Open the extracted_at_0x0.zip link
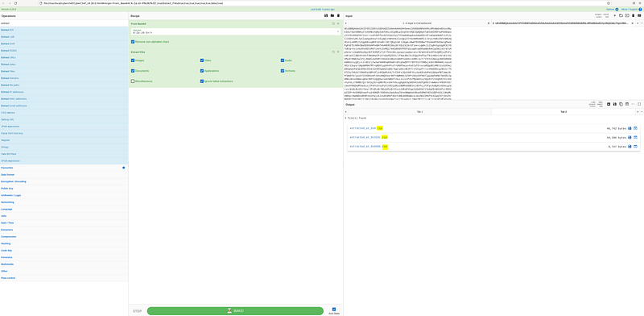The width and height of the screenshot is (644, 316). tap(366, 128)
